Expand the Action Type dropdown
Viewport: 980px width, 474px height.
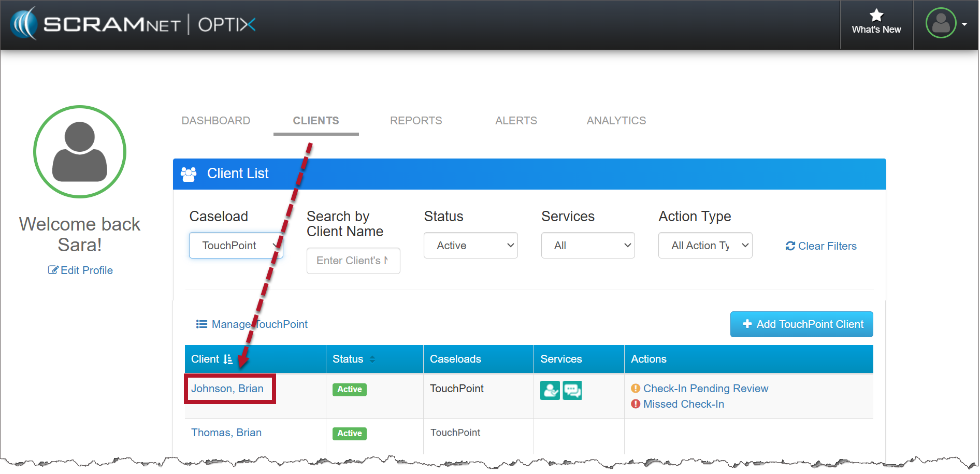click(704, 246)
